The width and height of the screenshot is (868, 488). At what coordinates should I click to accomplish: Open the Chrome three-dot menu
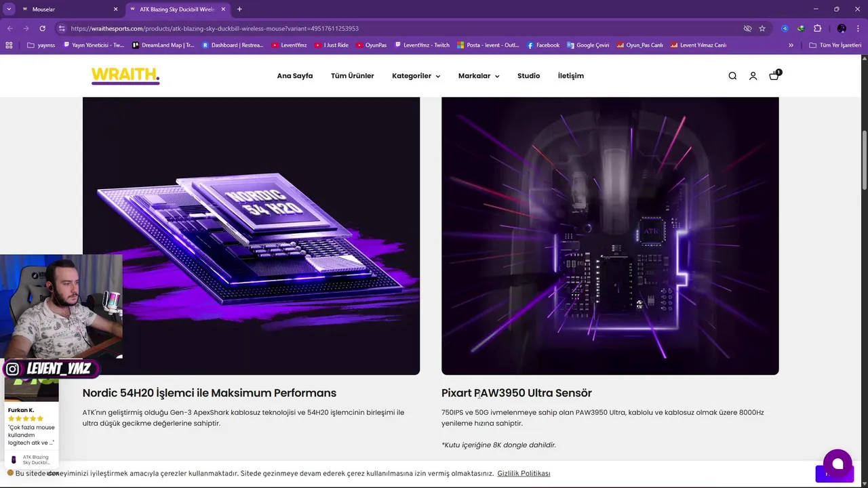pos(858,28)
